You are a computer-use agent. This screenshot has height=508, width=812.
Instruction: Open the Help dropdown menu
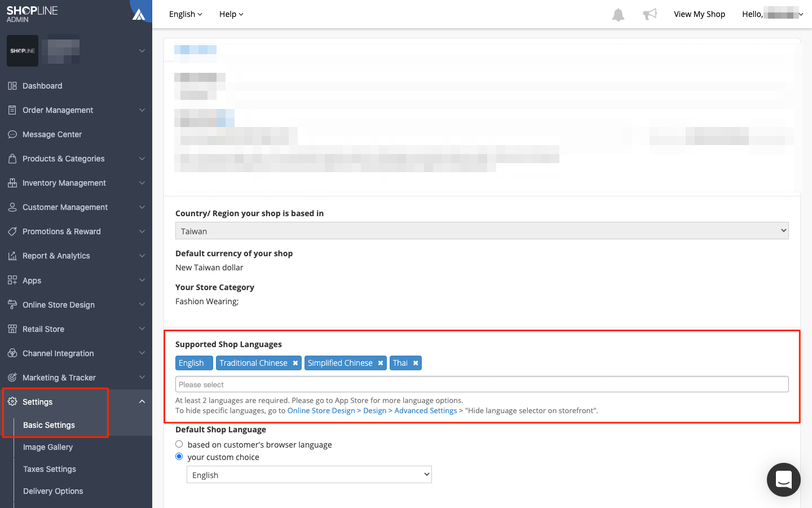click(x=231, y=14)
